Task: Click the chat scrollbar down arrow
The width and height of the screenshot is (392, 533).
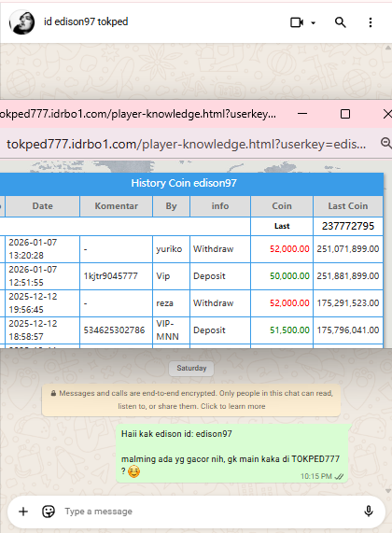Action: (x=388, y=491)
